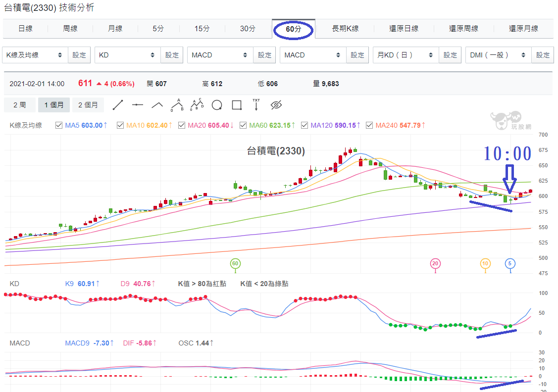
Task: Select the ABCD wave pattern tool
Action: (197, 104)
